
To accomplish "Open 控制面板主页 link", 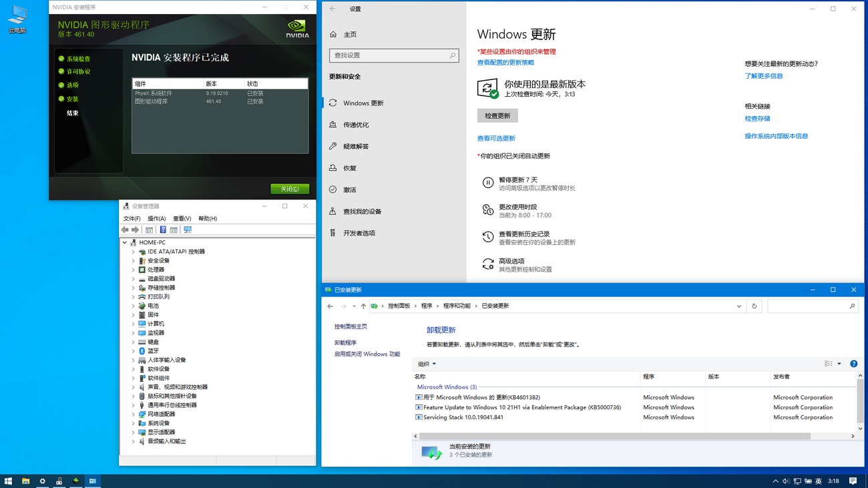I will click(x=351, y=326).
